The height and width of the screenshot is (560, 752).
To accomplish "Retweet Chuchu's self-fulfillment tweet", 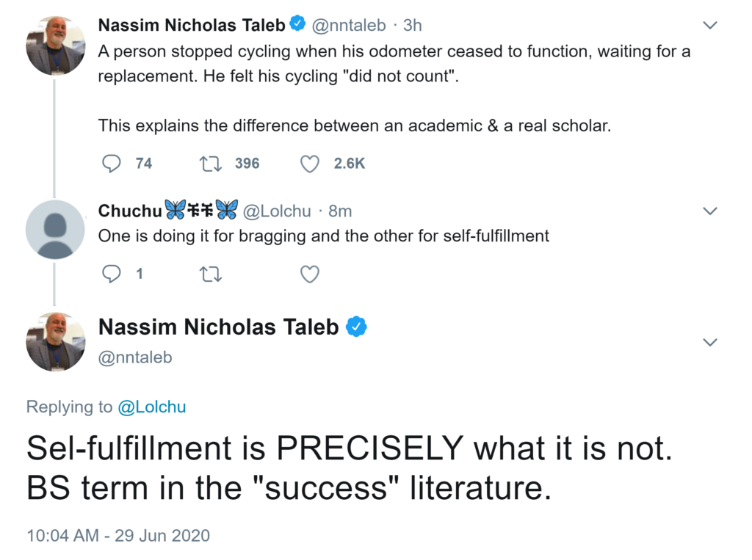I will tap(211, 274).
